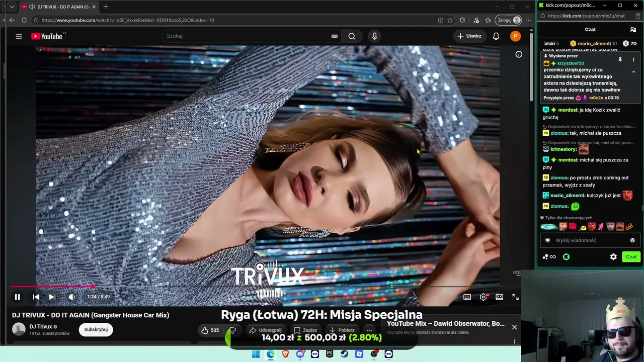
Task: Focus the Wyślij wiadomość chat input
Action: [x=590, y=240]
